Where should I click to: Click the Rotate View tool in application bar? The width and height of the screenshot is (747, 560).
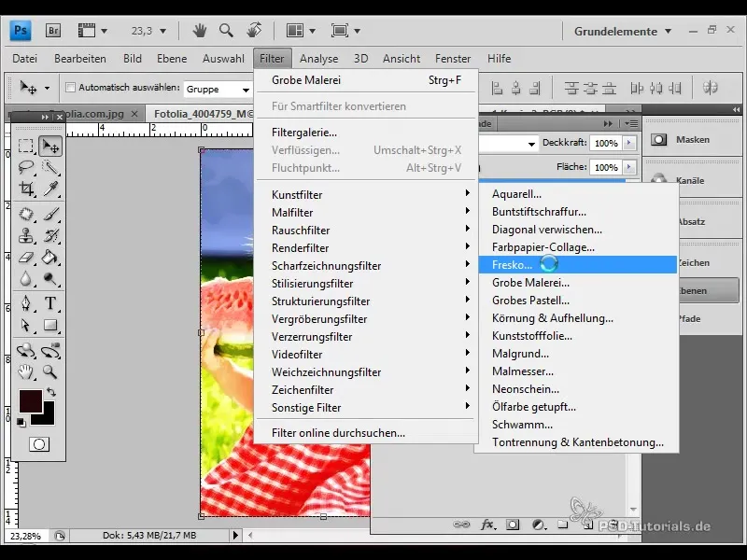[254, 31]
